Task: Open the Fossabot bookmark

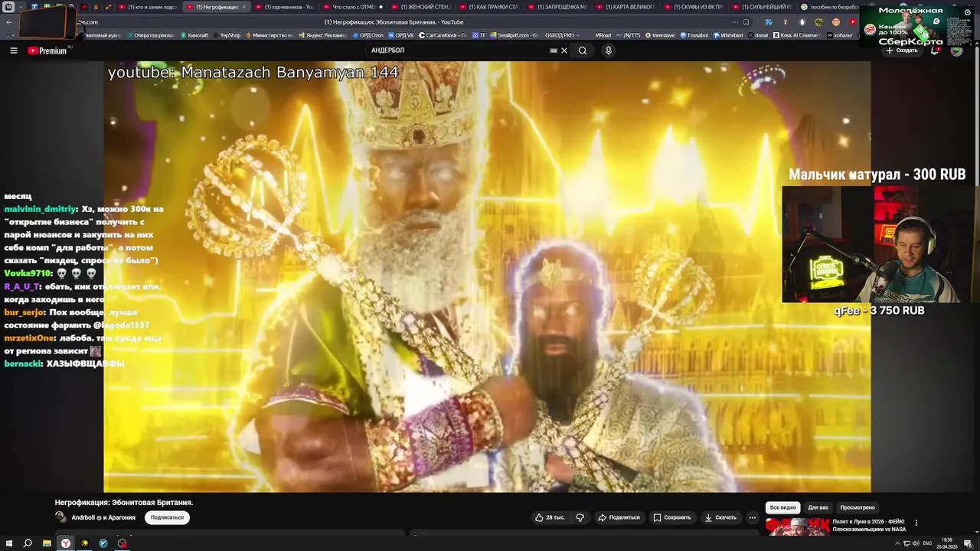Action: [694, 35]
